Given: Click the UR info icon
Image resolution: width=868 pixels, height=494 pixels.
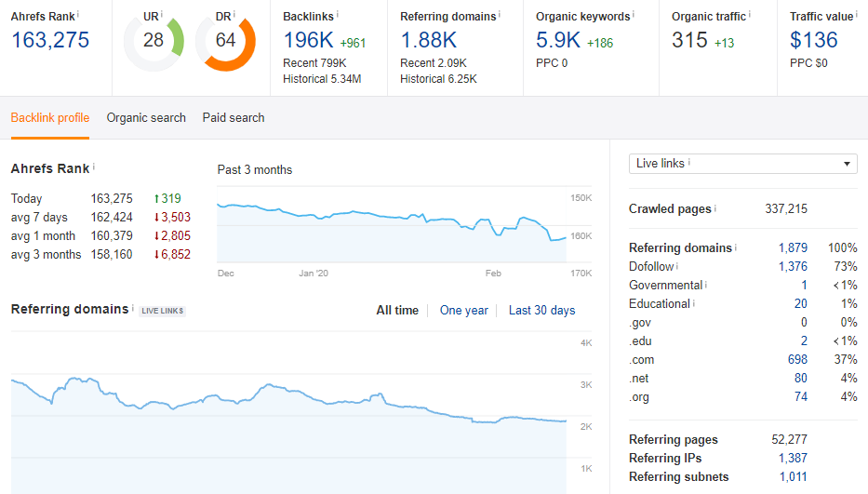Looking at the screenshot, I should pos(162,14).
